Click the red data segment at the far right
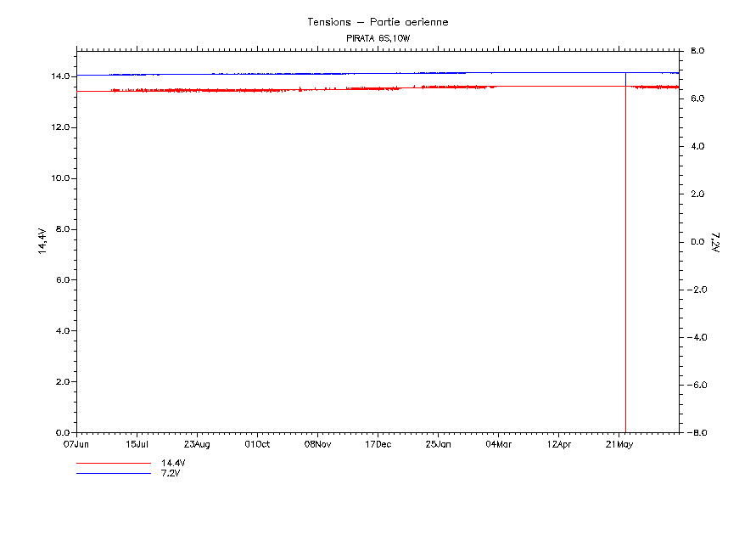Image resolution: width=756 pixels, height=535 pixels. (653, 87)
